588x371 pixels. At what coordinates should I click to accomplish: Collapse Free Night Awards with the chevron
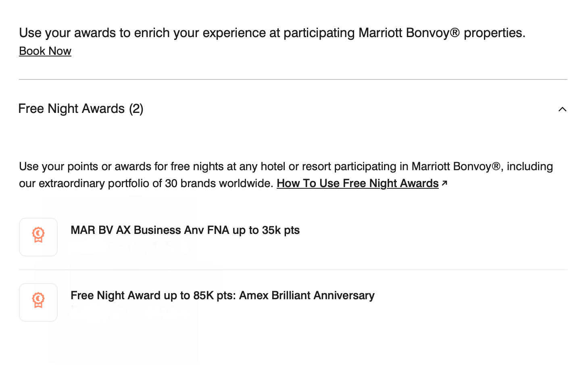pos(562,109)
